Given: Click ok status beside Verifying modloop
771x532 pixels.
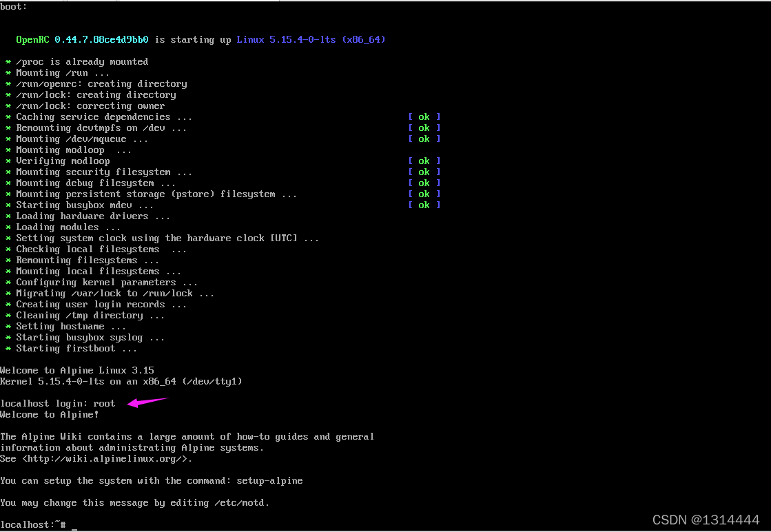Looking at the screenshot, I should [x=424, y=161].
